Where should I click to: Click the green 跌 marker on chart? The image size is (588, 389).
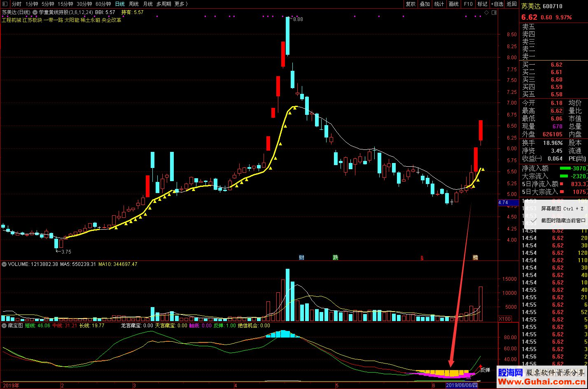336,258
